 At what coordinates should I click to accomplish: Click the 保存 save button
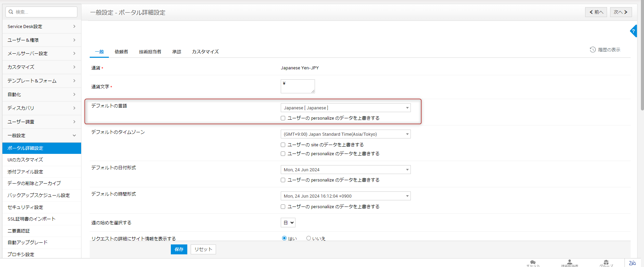pyautogui.click(x=179, y=250)
